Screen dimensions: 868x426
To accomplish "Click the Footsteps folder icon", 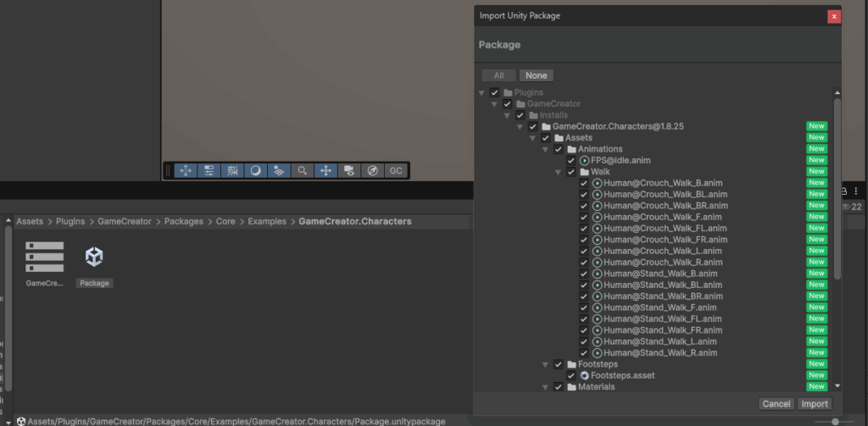I will click(572, 364).
